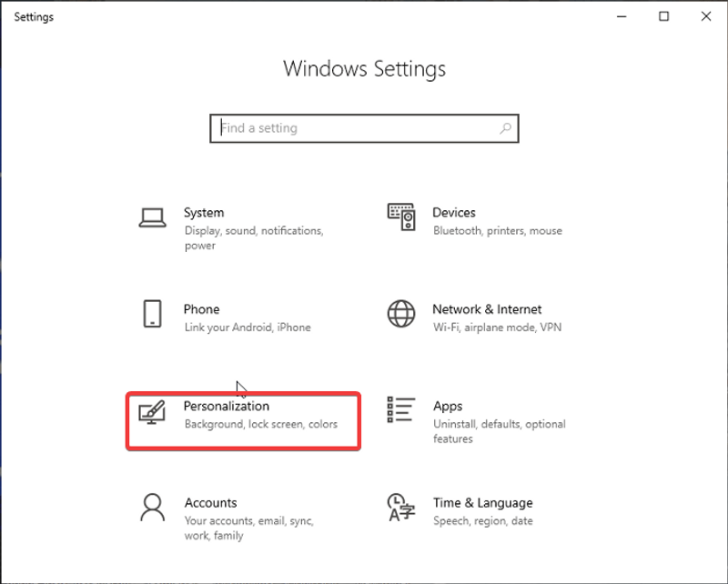The image size is (728, 584).
Task: Maximize the Settings window
Action: point(664,16)
